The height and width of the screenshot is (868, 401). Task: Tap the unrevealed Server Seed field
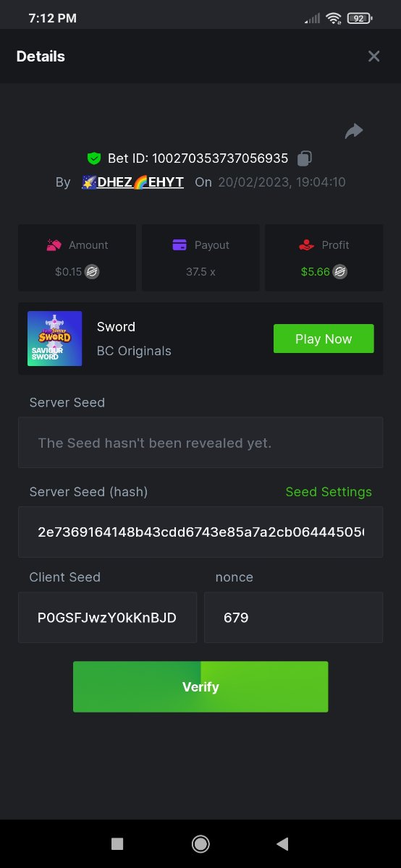(200, 443)
